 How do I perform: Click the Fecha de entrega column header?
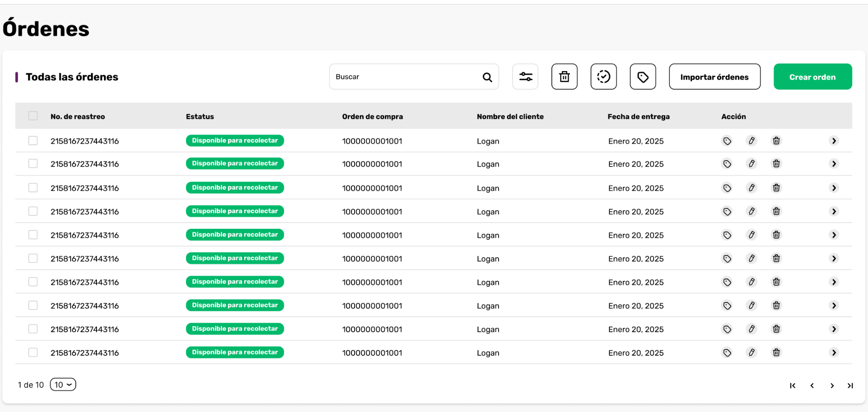point(639,116)
